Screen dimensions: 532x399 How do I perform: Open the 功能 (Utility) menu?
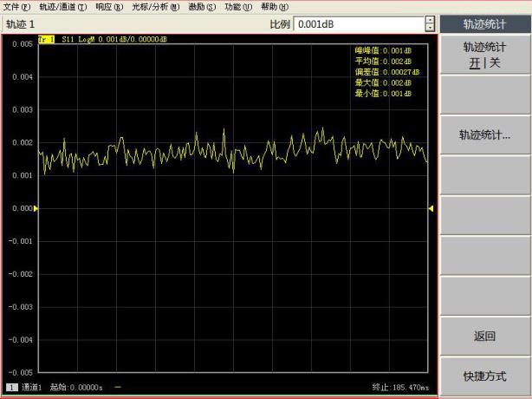pyautogui.click(x=238, y=7)
